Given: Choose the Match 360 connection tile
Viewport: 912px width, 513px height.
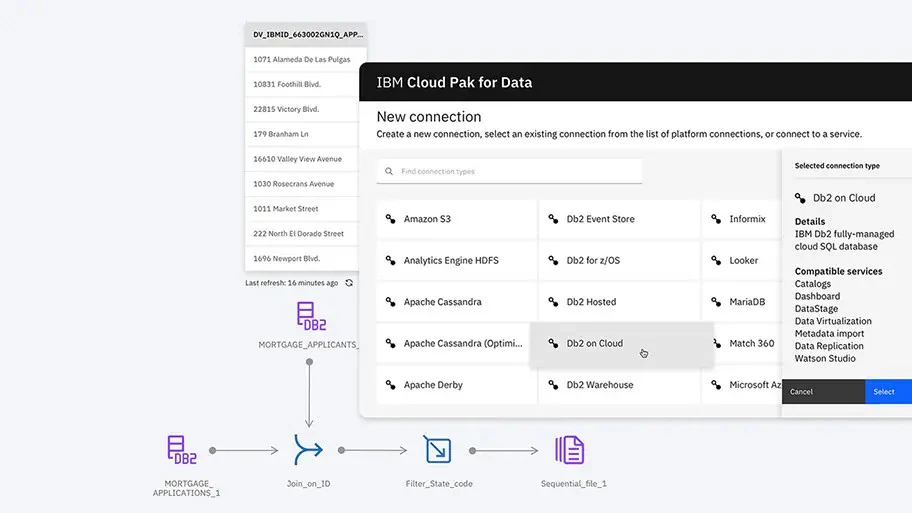Looking at the screenshot, I should [747, 343].
